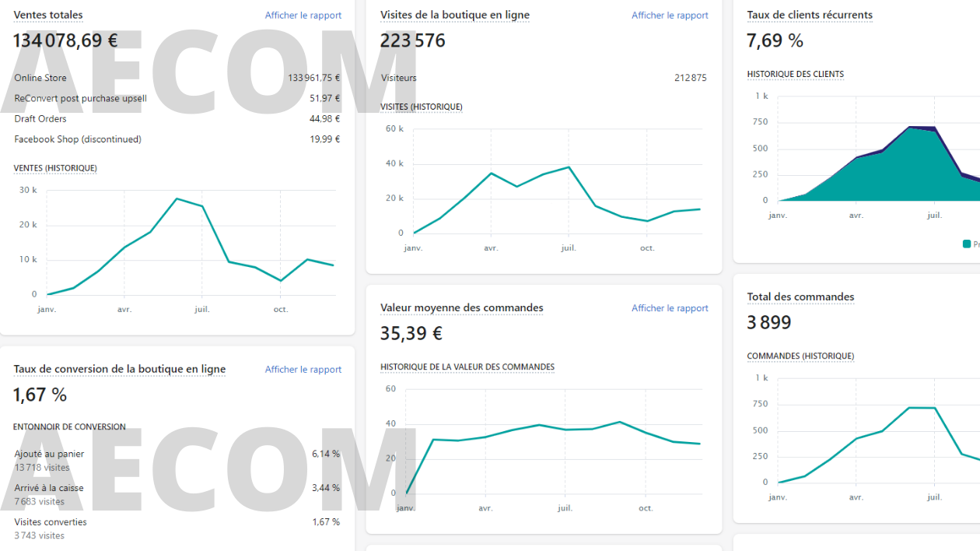Screen dimensions: 980x551
Task: Click Valeur moyenne des commandes title
Action: [462, 307]
